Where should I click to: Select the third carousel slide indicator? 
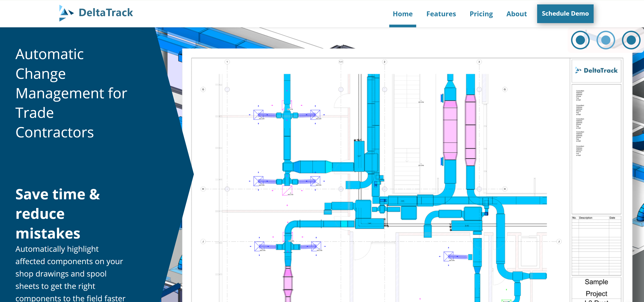click(x=631, y=40)
